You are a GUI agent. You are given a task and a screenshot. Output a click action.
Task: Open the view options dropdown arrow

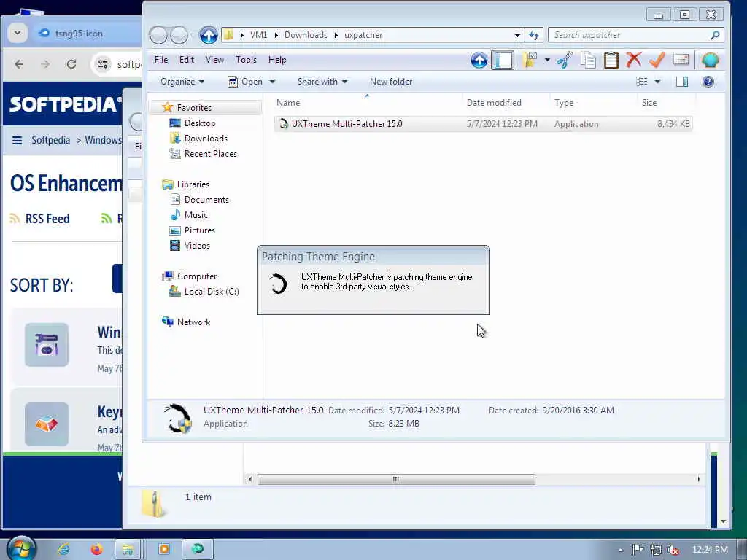[657, 82]
